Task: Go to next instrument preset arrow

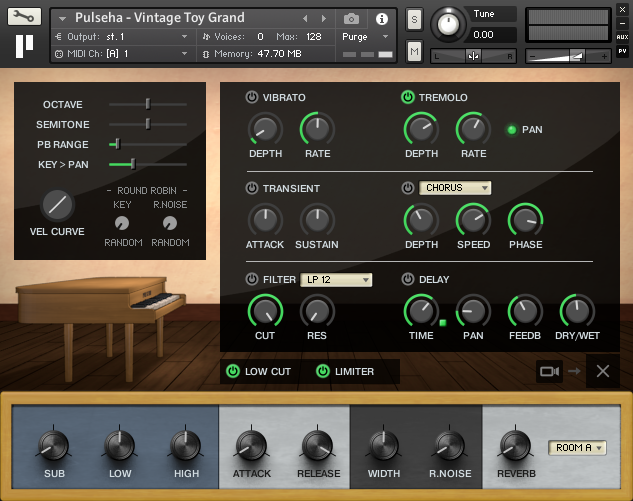Action: tap(323, 19)
